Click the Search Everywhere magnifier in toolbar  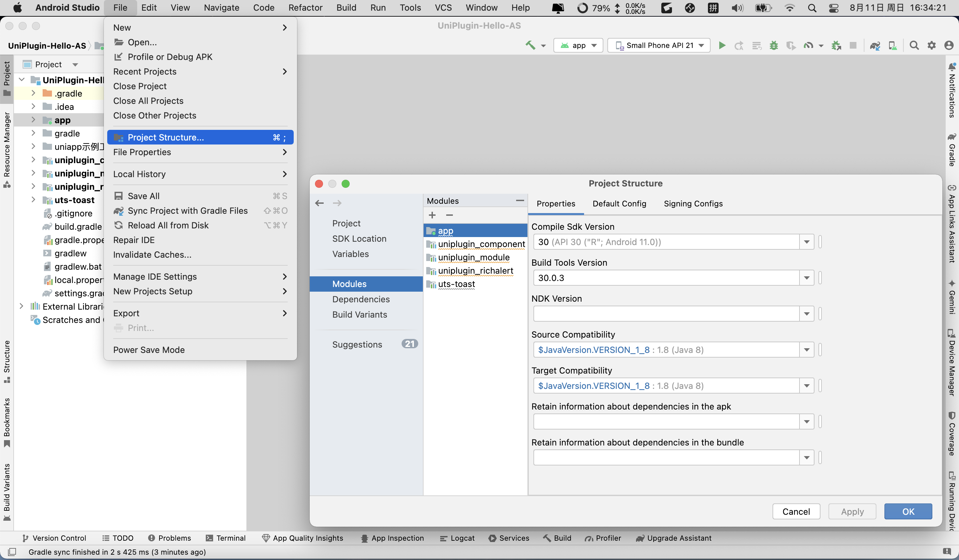pos(914,46)
